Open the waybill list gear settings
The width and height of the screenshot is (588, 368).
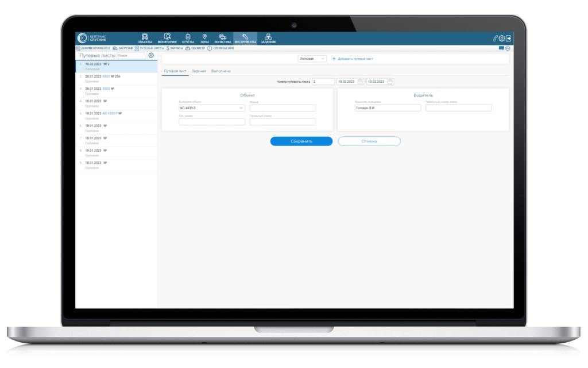(x=151, y=56)
